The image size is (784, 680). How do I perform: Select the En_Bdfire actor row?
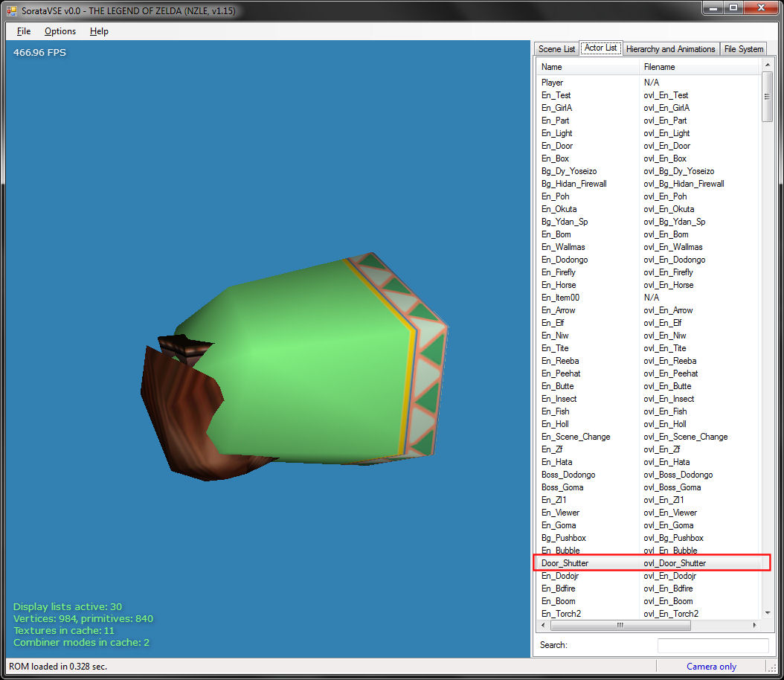[649, 589]
